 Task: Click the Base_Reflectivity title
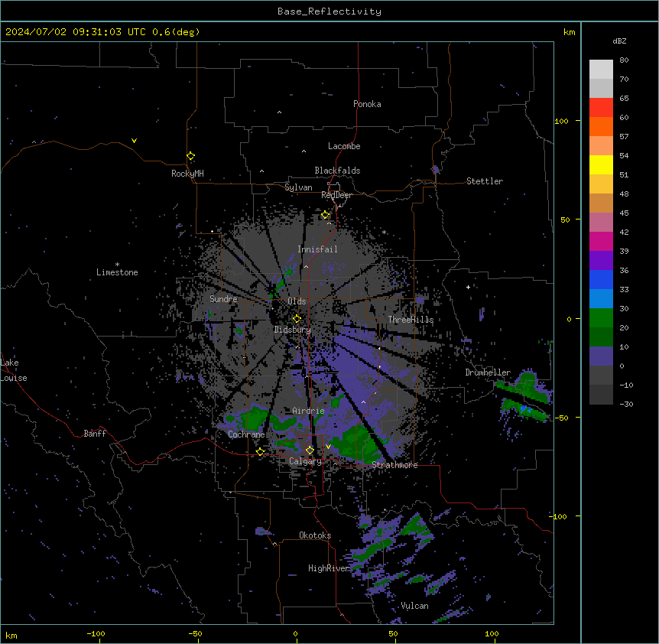329,11
